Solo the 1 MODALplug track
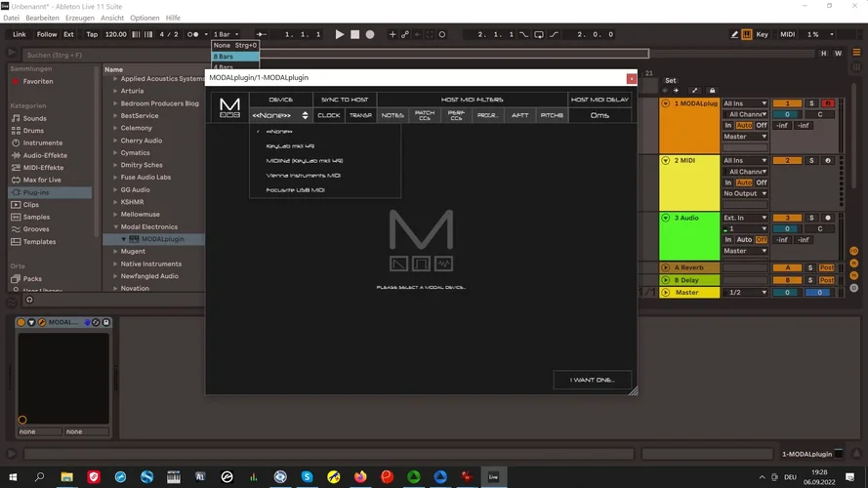Viewport: 868px width, 488px height. tap(810, 102)
